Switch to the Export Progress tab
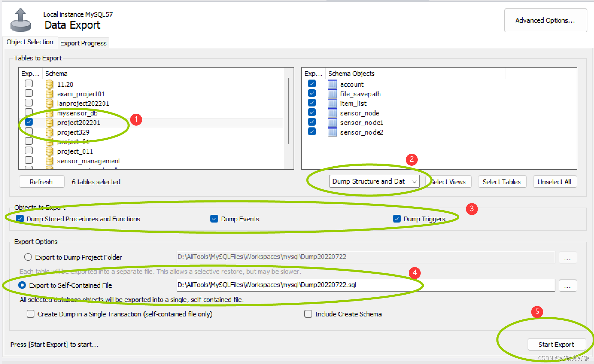 point(83,43)
